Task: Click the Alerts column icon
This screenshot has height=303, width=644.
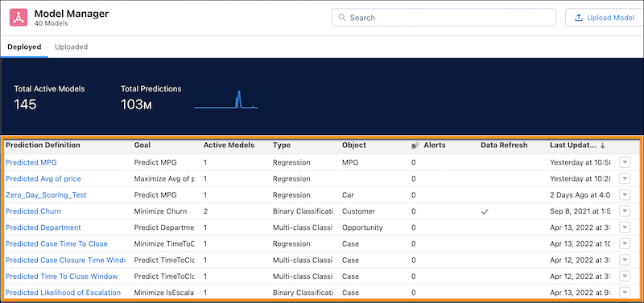Action: pos(415,145)
